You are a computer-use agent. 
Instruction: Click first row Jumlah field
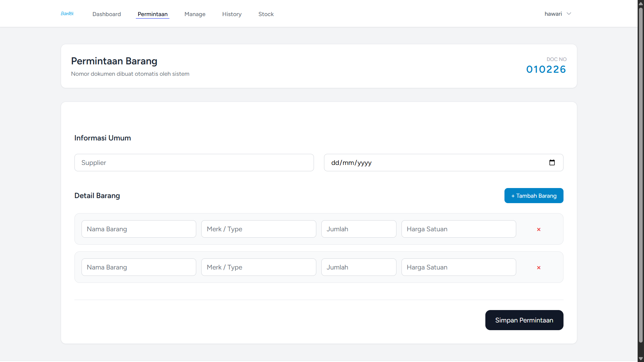coord(359,229)
